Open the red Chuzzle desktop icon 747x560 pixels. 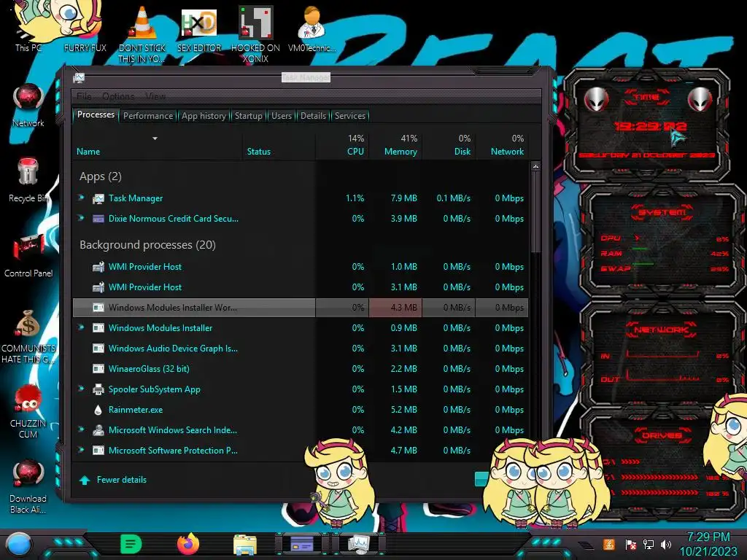(x=28, y=412)
